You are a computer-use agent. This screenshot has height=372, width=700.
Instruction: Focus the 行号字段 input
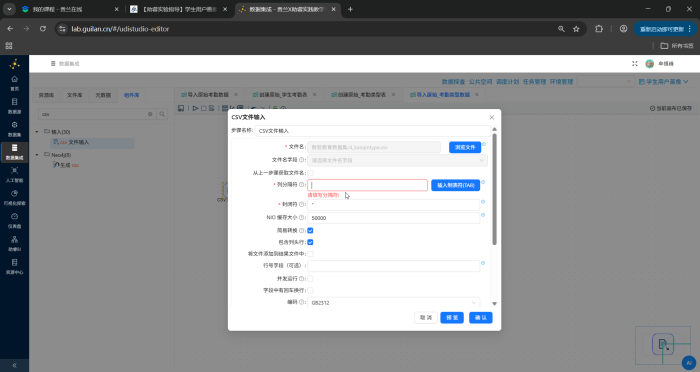(393, 266)
